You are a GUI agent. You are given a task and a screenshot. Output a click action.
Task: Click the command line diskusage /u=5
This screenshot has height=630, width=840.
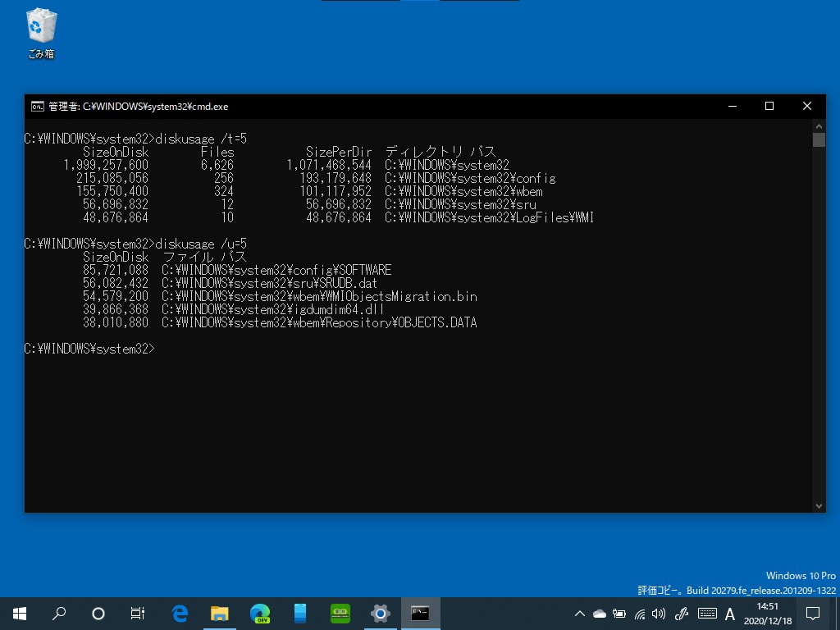point(201,244)
